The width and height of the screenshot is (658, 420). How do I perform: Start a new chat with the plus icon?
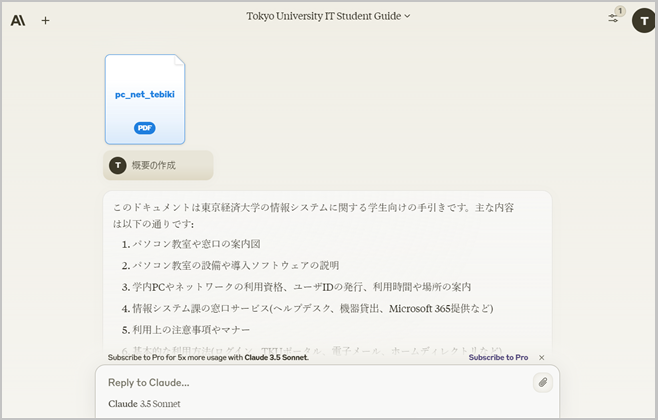[45, 20]
